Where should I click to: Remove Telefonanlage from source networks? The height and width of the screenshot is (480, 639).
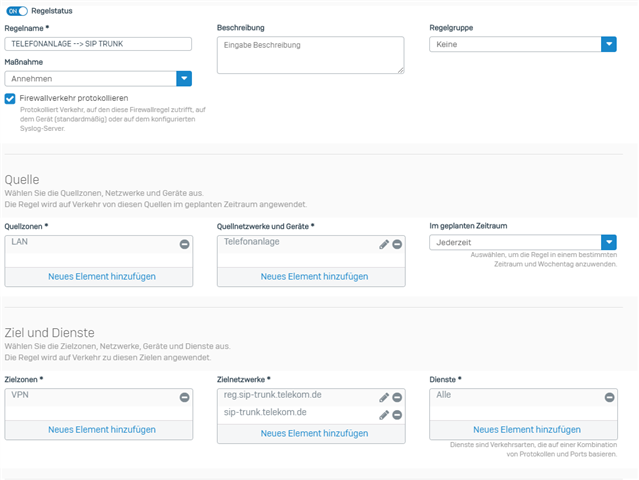(397, 244)
